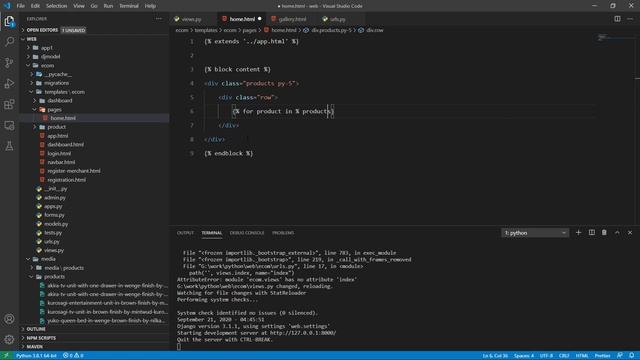The height and width of the screenshot is (360, 640).
Task: Open the Testing flask icon view
Action: tap(9, 146)
